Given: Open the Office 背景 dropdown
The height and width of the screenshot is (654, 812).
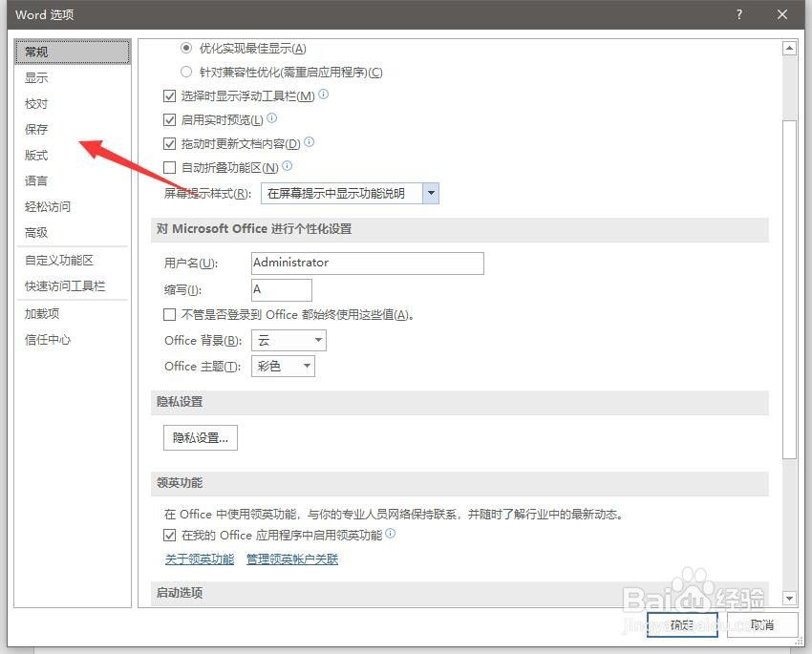Looking at the screenshot, I should [x=288, y=341].
